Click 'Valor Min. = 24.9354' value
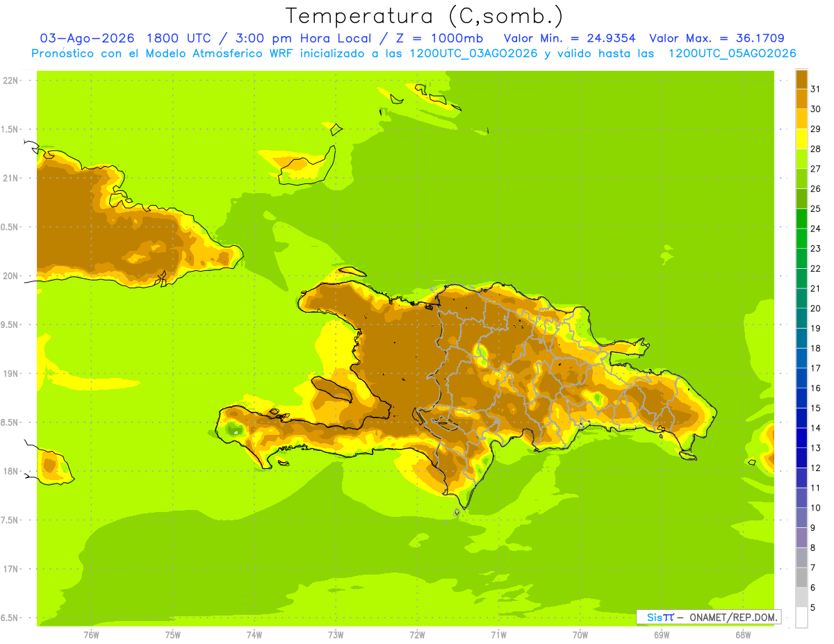 pos(569,38)
